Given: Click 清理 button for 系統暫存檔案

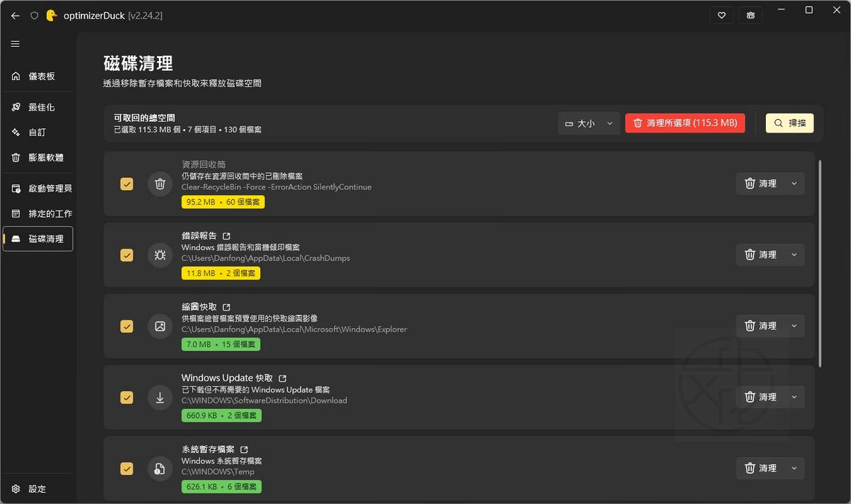Looking at the screenshot, I should [760, 468].
